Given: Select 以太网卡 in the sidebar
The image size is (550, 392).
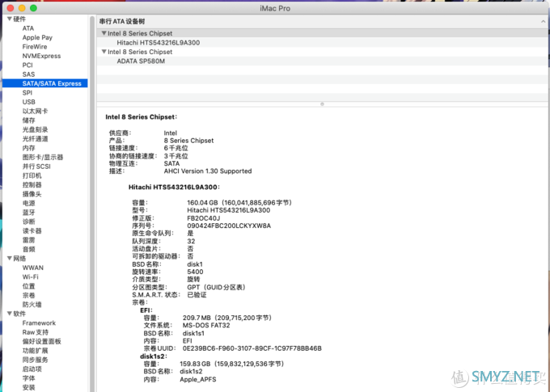Looking at the screenshot, I should click(35, 112).
